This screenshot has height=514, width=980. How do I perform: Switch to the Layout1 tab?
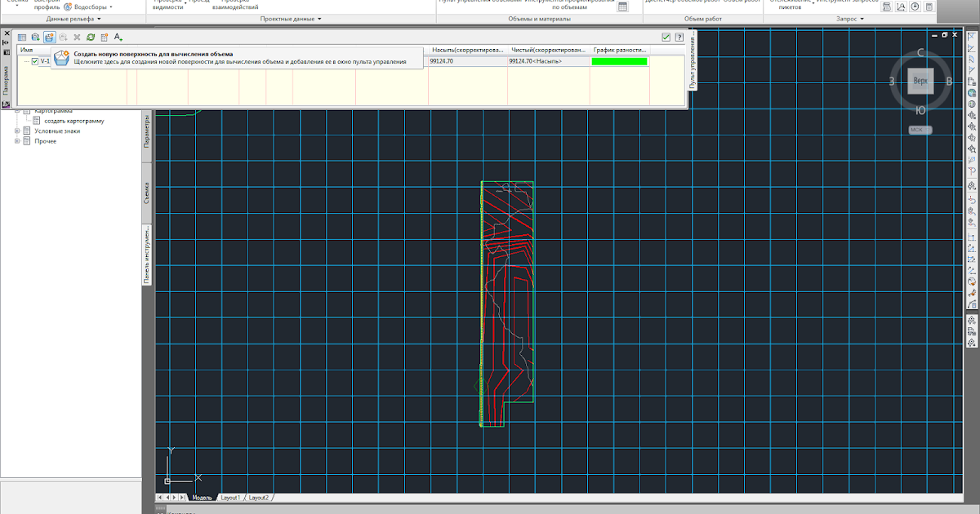point(229,497)
